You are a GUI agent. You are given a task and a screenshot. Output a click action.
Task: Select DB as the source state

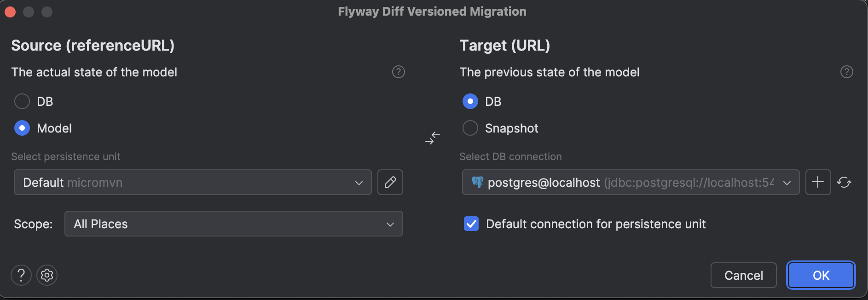pos(22,101)
